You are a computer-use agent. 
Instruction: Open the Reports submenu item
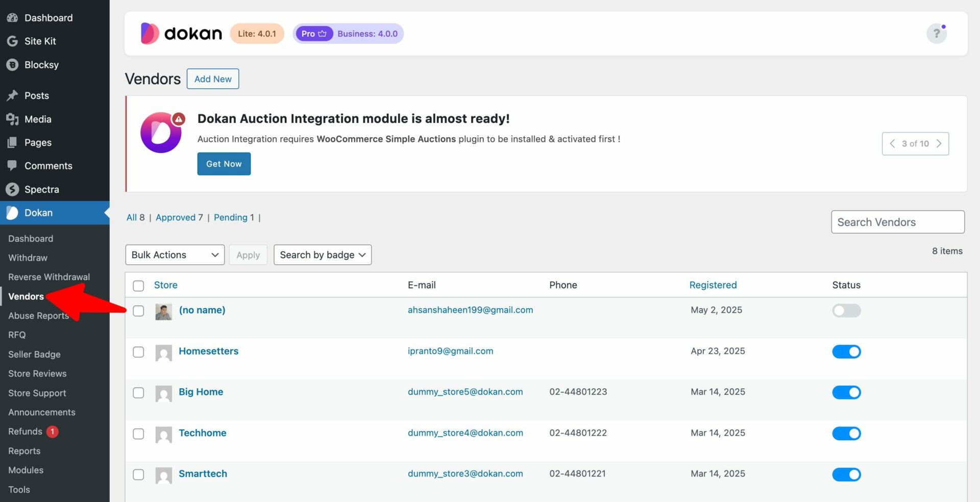24,451
